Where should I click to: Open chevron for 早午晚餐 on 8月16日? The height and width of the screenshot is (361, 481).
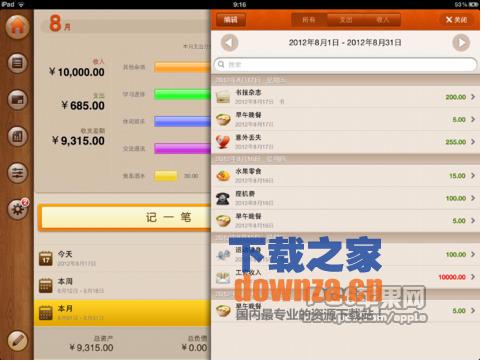[473, 221]
